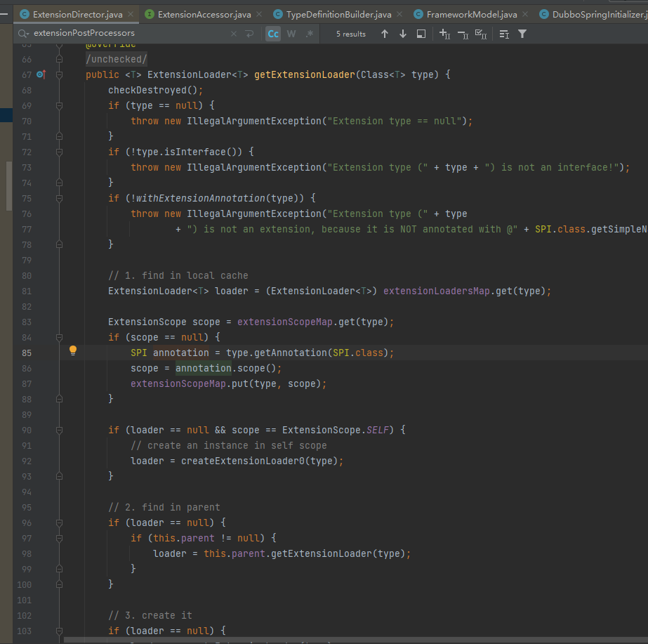This screenshot has width=648, height=644.
Task: Click the fold end marker on line 78
Action: [x=59, y=244]
